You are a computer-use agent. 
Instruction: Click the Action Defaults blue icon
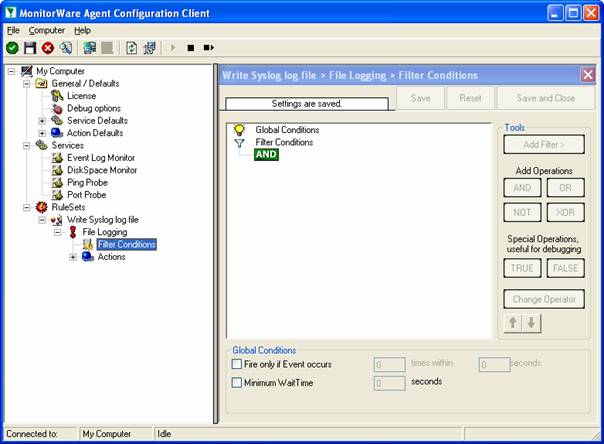[x=57, y=133]
